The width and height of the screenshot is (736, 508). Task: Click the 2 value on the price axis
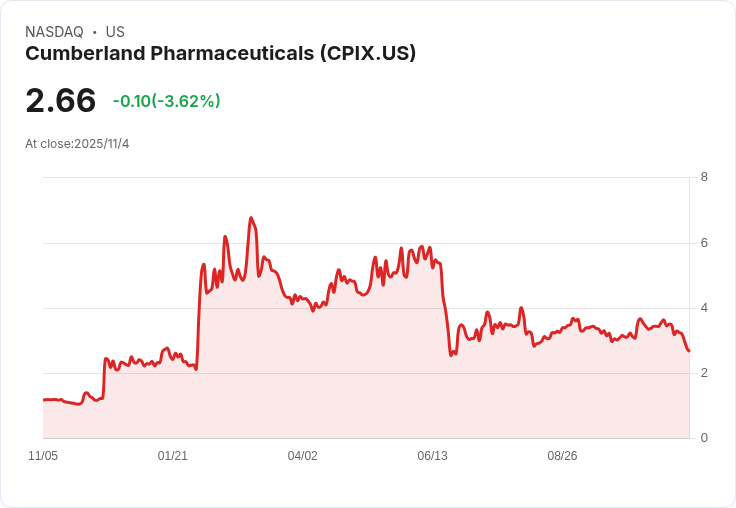coord(704,373)
